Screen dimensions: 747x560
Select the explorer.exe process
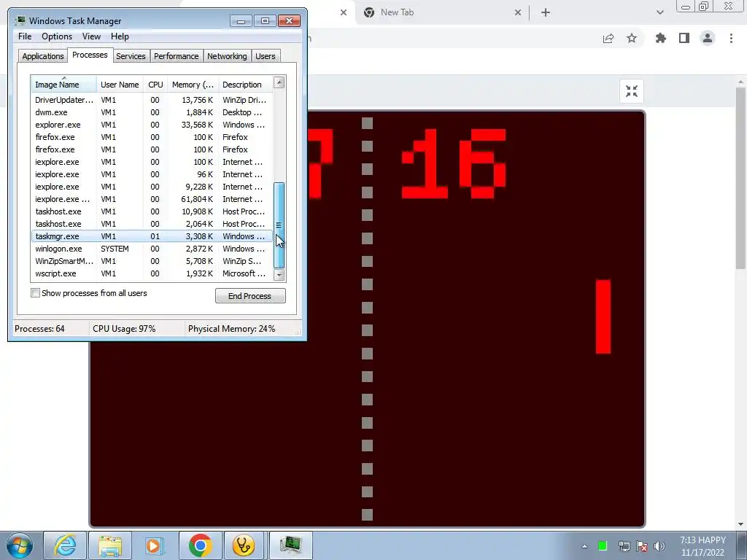point(152,125)
